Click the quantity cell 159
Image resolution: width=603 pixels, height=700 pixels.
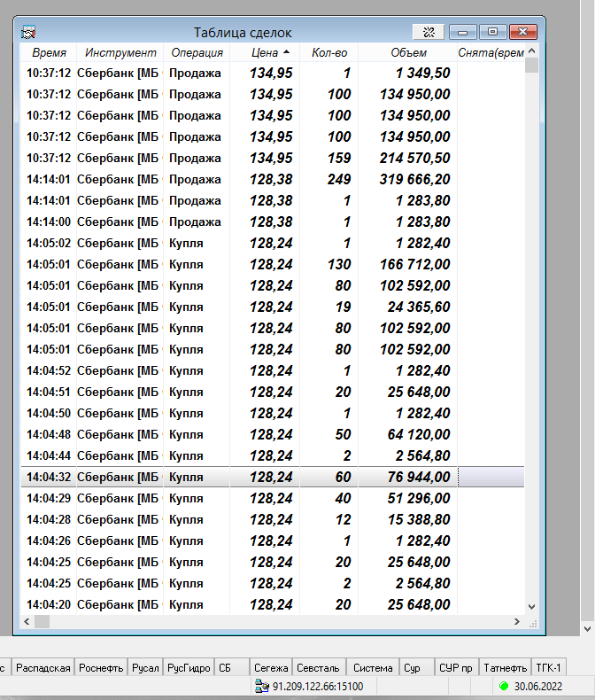(x=339, y=158)
